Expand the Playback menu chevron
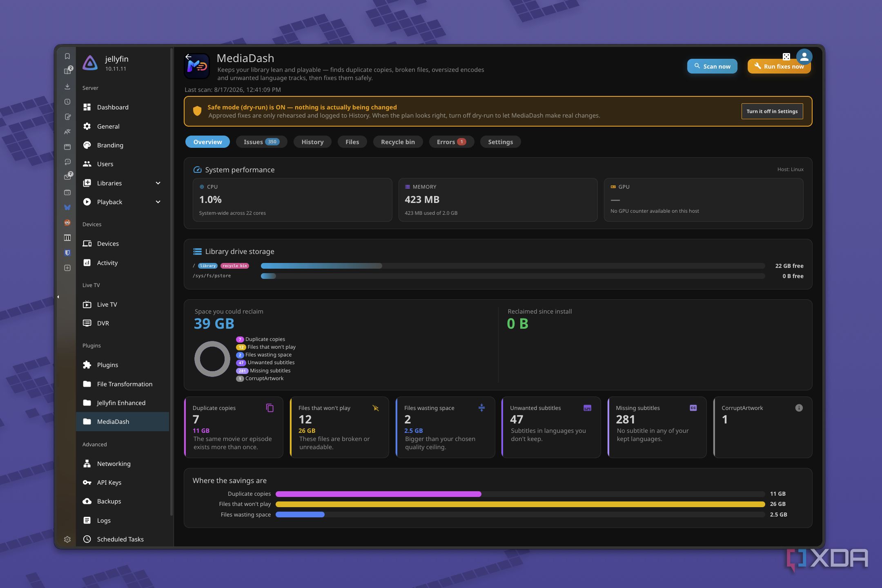 click(x=158, y=202)
